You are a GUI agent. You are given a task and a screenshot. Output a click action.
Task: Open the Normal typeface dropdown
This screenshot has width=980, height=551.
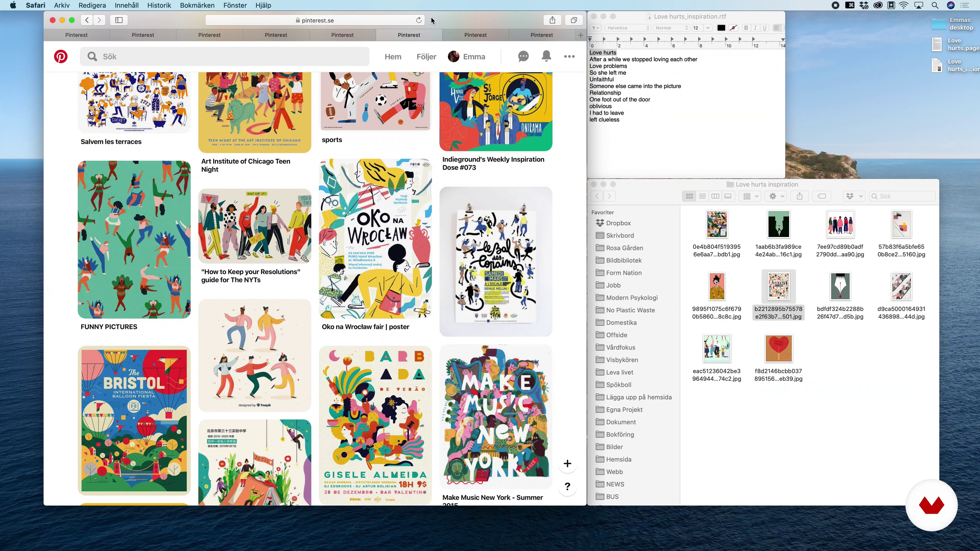tap(672, 28)
